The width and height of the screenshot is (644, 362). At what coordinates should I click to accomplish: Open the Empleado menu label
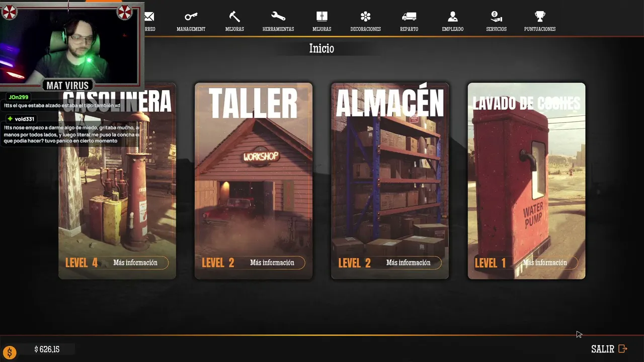coord(452,29)
